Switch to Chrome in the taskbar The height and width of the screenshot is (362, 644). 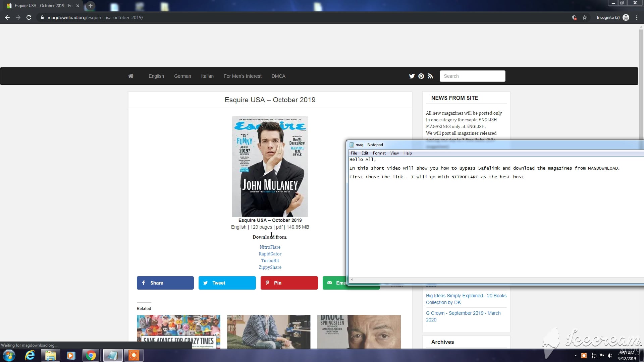pyautogui.click(x=91, y=355)
